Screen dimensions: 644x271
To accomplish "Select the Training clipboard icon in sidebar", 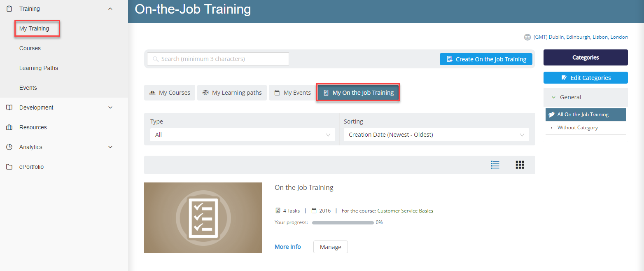I will coord(9,8).
